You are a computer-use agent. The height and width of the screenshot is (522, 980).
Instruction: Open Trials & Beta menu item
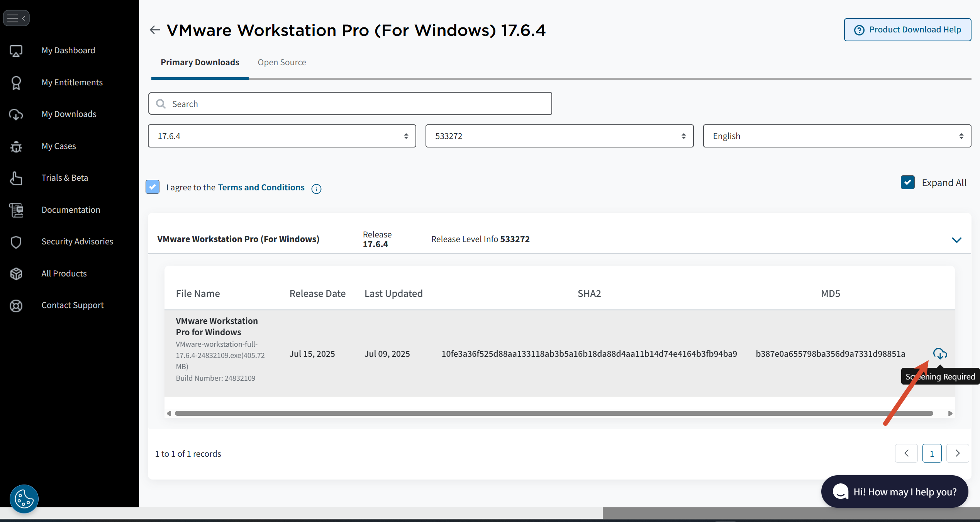tap(65, 178)
